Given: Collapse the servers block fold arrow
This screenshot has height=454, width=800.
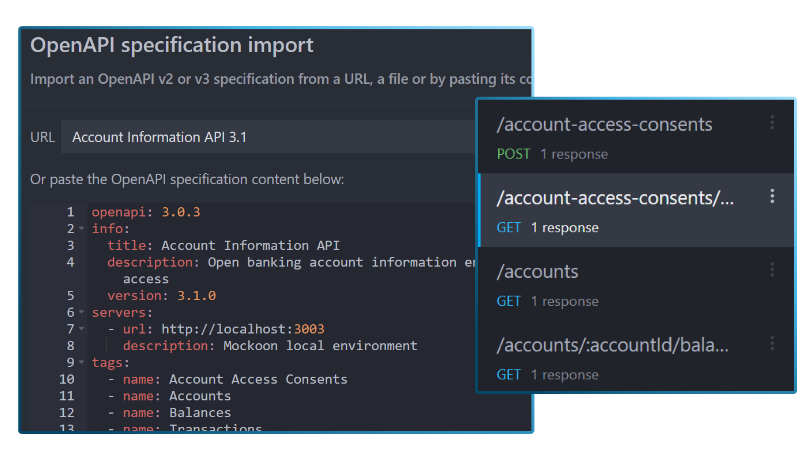Looking at the screenshot, I should point(82,312).
